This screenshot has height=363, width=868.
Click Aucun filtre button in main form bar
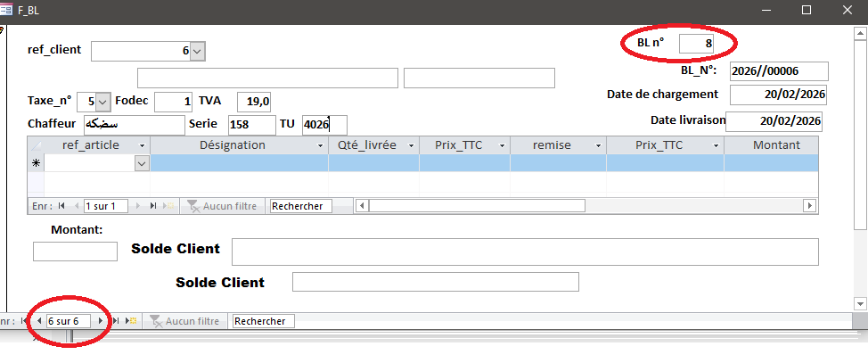tap(184, 321)
